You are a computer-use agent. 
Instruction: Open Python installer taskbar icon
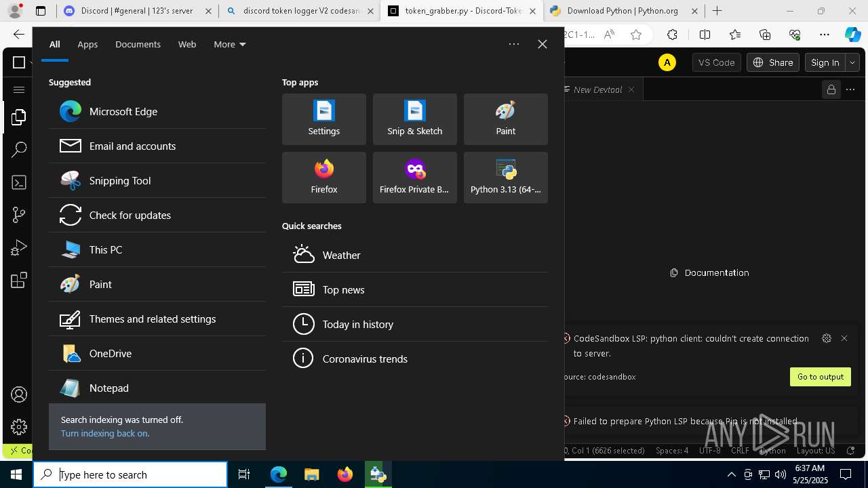point(378,474)
